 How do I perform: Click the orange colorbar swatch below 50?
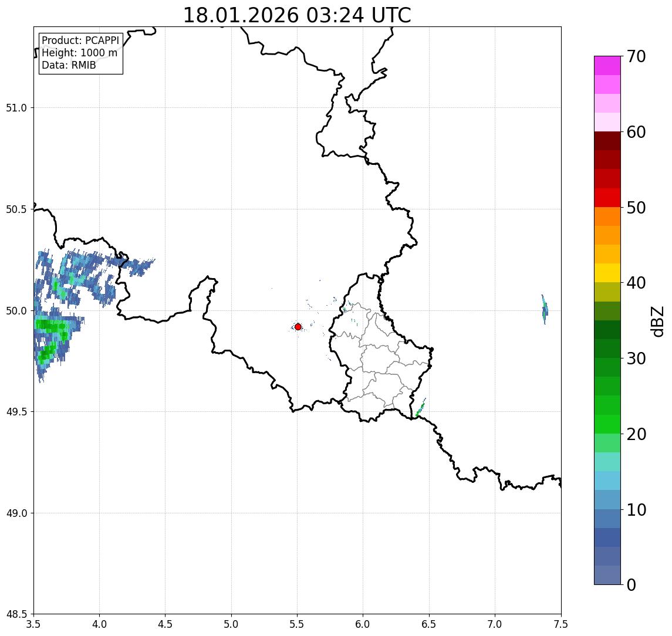[x=607, y=216]
